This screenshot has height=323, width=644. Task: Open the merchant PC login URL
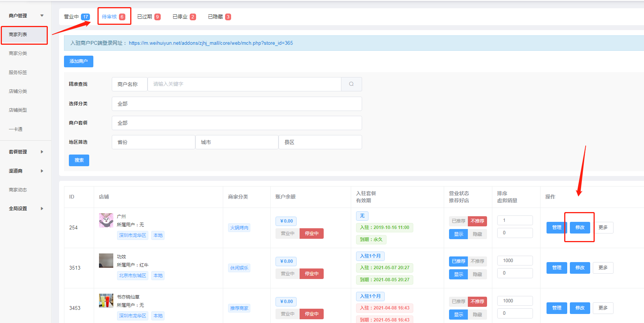point(211,43)
